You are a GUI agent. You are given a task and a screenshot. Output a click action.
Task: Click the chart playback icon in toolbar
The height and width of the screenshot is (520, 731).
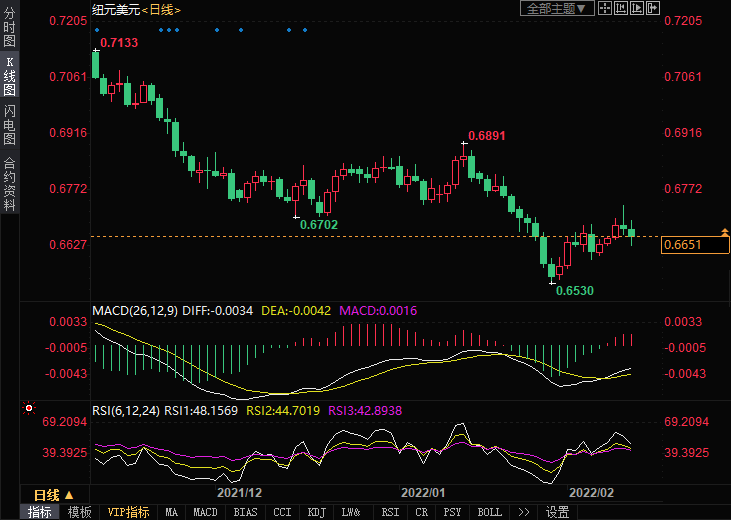pyautogui.click(x=637, y=8)
